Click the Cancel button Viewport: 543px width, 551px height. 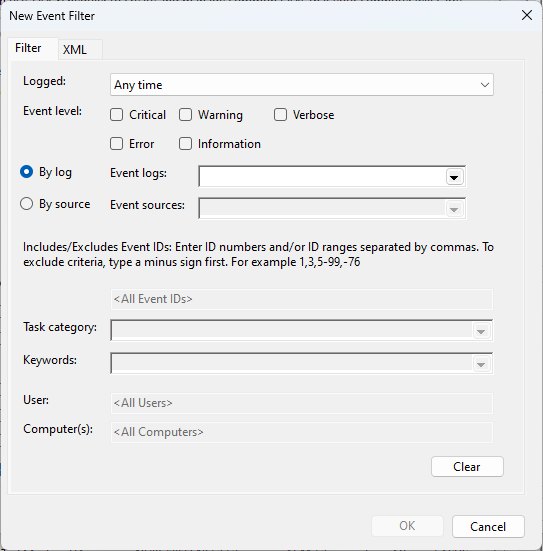[488, 526]
